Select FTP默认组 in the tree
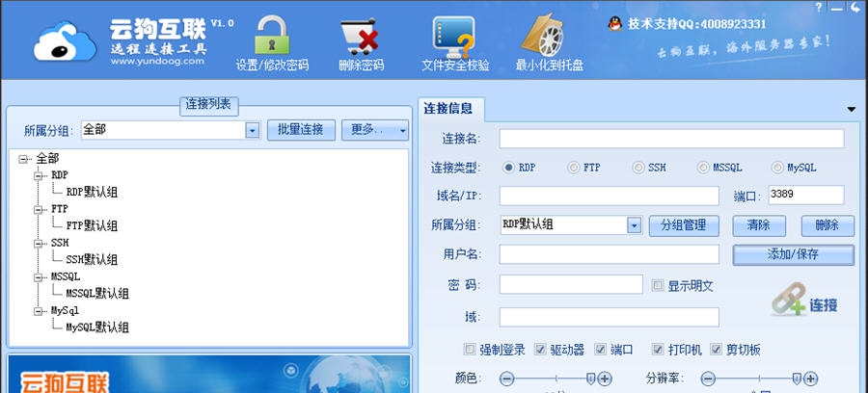This screenshot has width=868, height=393. [92, 226]
